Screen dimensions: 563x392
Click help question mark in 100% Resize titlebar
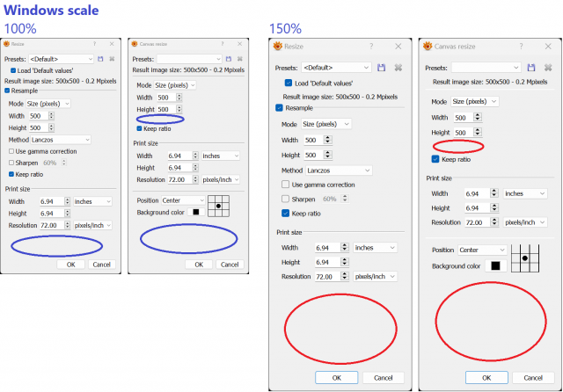coord(94,44)
